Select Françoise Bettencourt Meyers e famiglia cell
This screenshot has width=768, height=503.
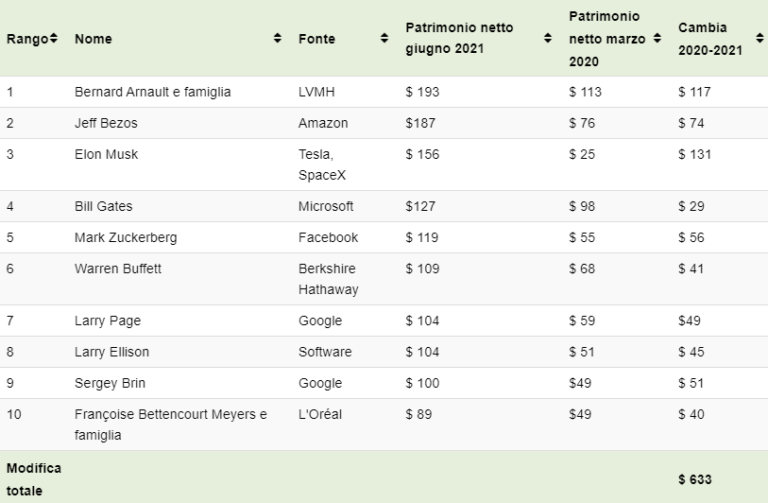(x=170, y=425)
